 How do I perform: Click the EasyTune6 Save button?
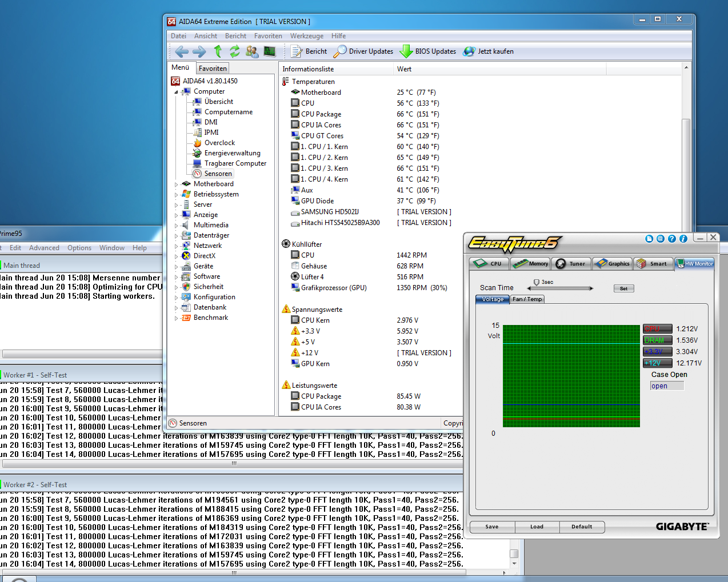tap(492, 527)
